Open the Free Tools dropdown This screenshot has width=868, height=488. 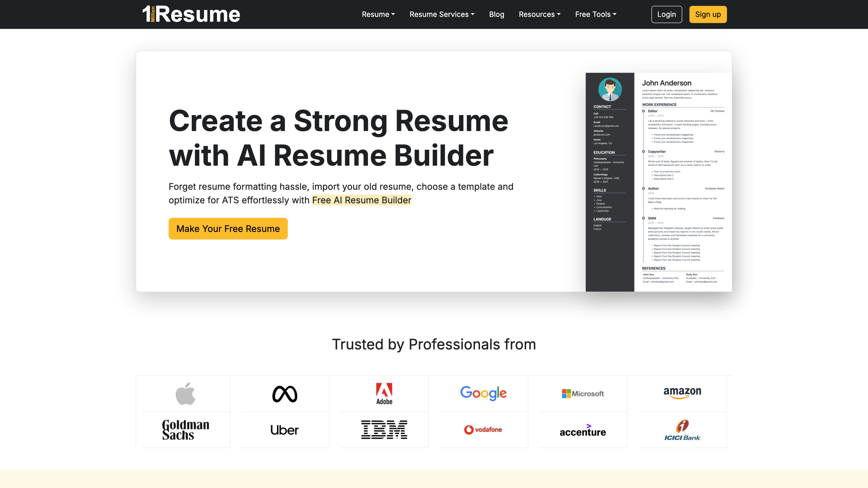596,14
